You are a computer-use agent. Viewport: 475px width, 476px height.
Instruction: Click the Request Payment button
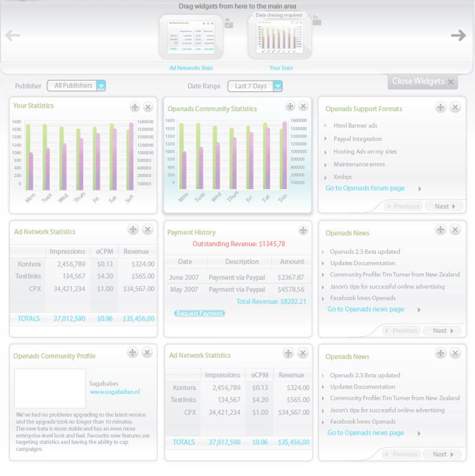pos(199,313)
